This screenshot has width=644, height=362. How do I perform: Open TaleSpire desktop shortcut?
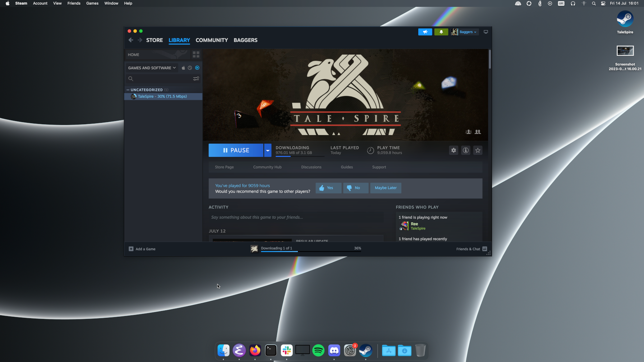pos(625,22)
